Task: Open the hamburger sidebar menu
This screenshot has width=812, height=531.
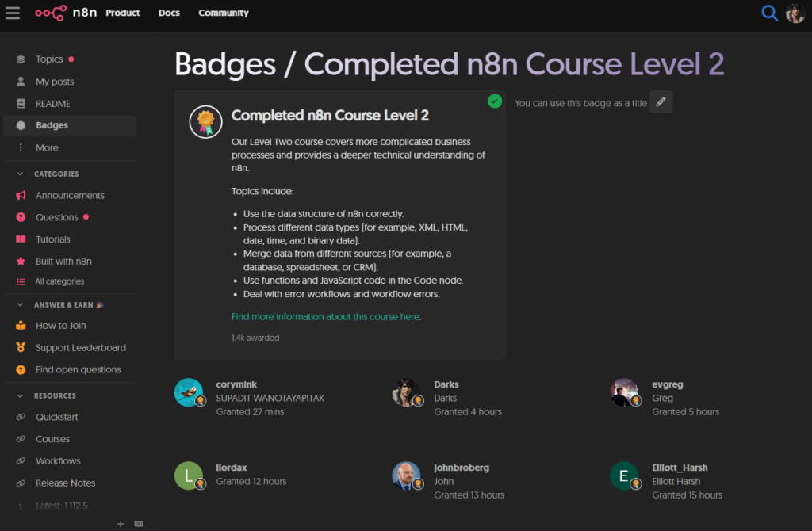Action: 13,13
